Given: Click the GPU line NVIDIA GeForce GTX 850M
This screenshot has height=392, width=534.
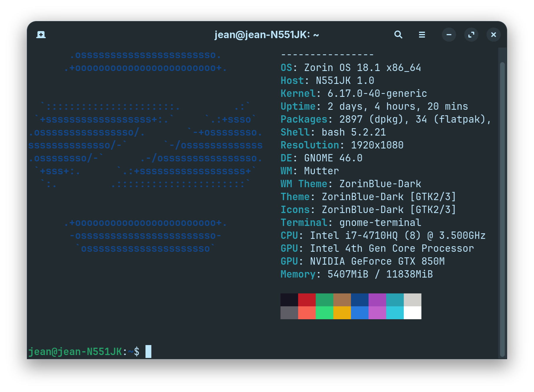Looking at the screenshot, I should pyautogui.click(x=363, y=261).
